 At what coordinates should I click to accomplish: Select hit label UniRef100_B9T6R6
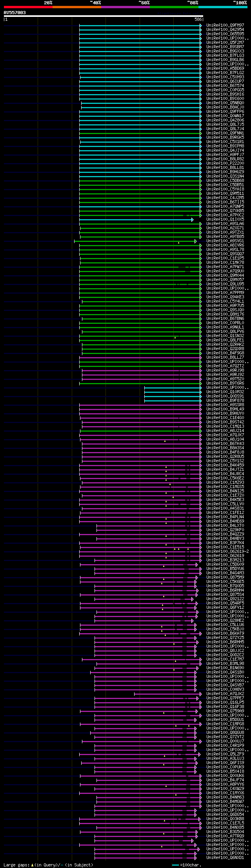tap(225, 383)
